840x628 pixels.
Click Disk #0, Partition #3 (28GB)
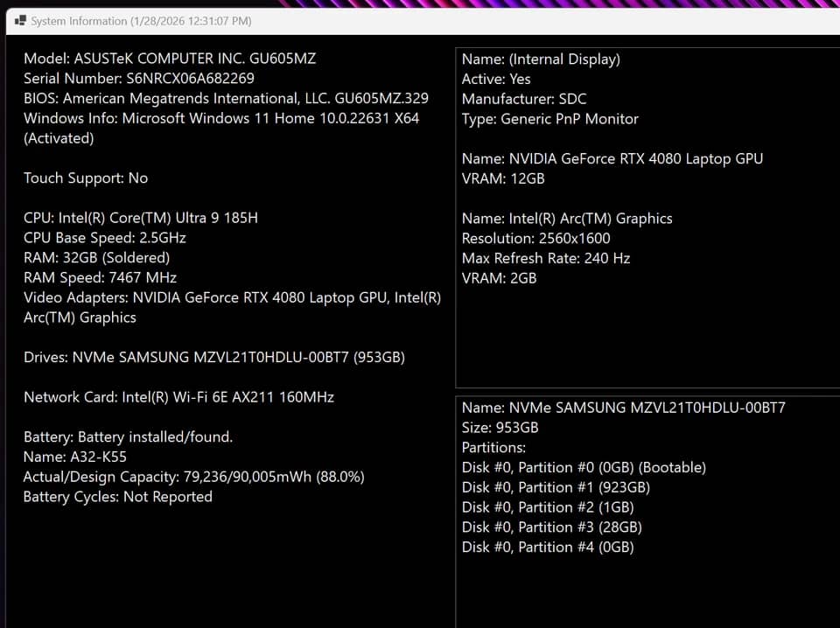(552, 527)
